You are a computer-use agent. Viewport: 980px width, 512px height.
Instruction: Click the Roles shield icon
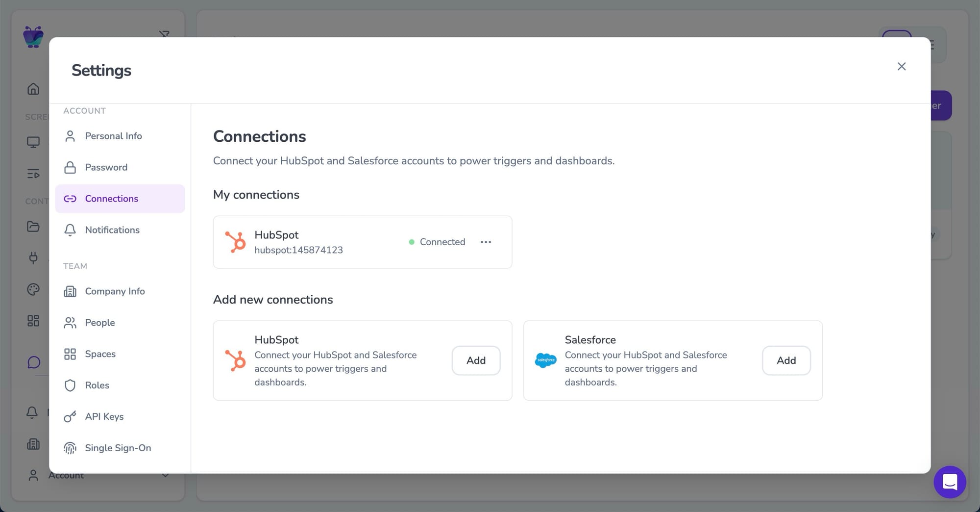click(70, 385)
